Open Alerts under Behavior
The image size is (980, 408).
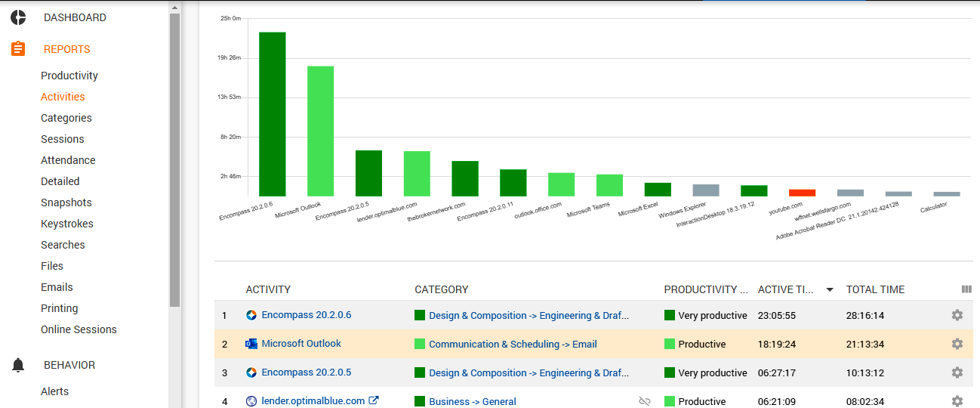click(x=54, y=391)
